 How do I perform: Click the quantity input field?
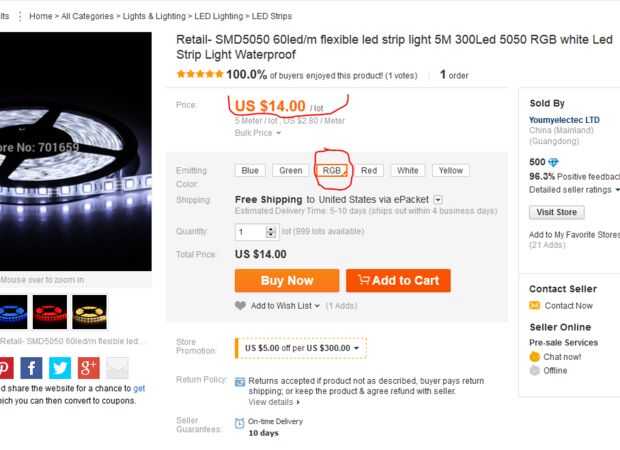(256, 232)
